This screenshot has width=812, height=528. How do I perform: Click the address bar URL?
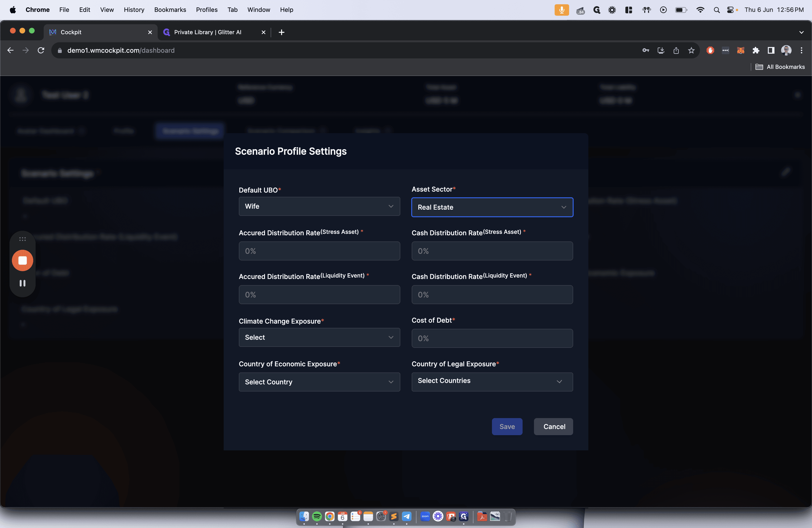121,51
